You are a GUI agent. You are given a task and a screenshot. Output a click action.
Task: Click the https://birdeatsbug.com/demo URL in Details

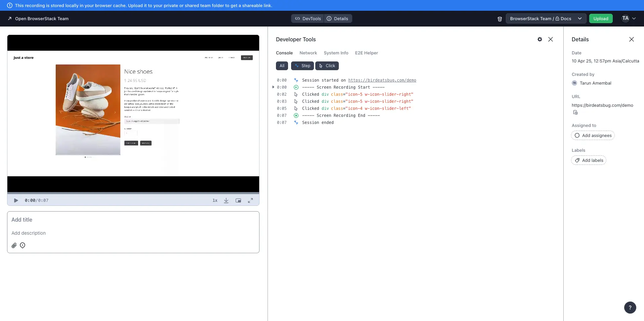602,105
